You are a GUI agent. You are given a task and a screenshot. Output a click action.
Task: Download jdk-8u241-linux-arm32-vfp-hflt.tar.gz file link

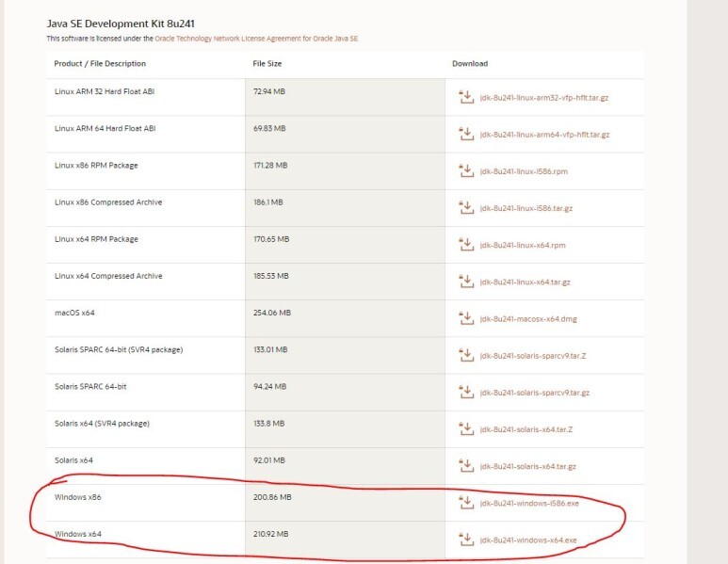coord(544,98)
